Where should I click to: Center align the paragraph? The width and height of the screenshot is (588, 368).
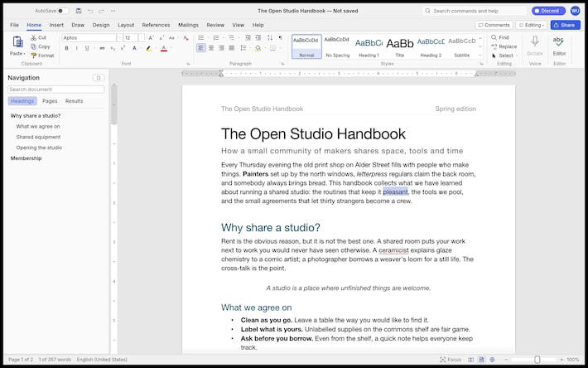[211, 48]
